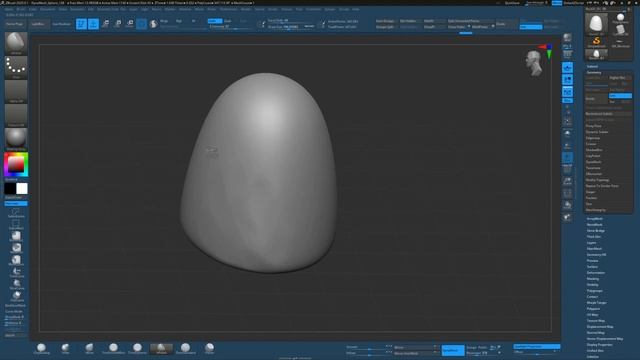Toggle the Zadd button

click(x=215, y=21)
